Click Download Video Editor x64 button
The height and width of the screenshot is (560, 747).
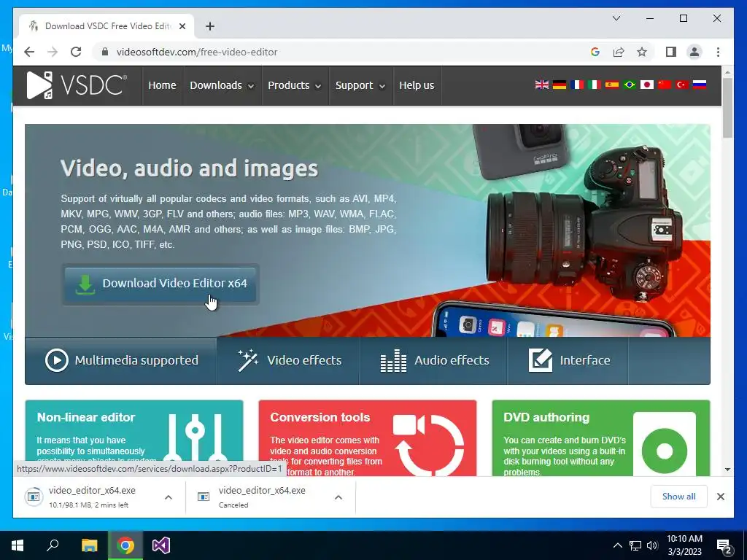coord(160,284)
